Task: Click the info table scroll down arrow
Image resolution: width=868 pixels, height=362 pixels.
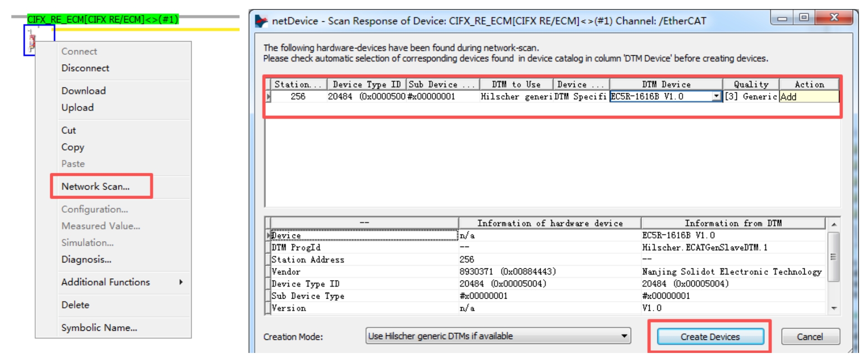Action: [x=834, y=308]
